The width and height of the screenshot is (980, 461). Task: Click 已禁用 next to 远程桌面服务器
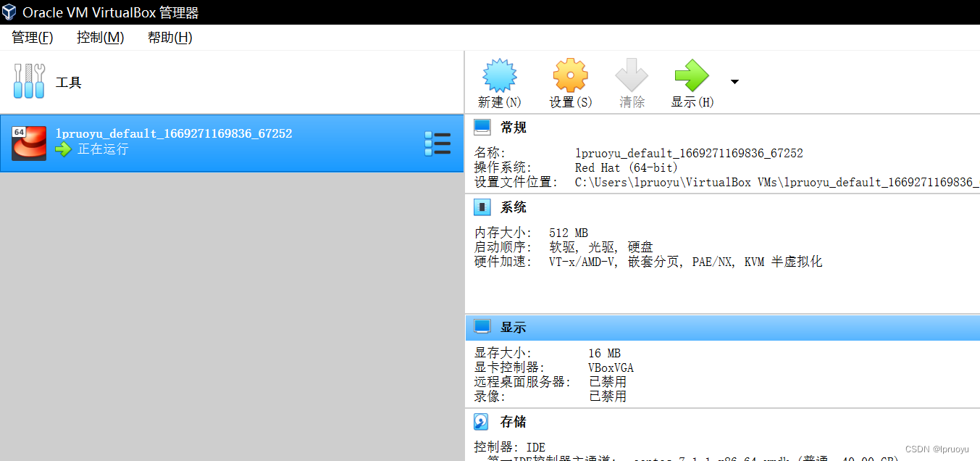pyautogui.click(x=607, y=382)
